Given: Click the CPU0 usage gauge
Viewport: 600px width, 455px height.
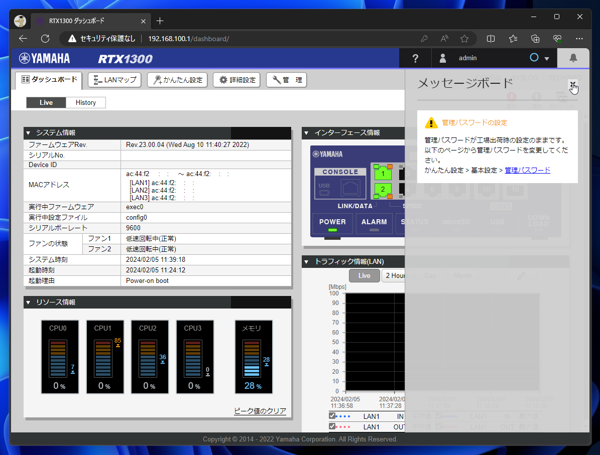Looking at the screenshot, I should 60,357.
